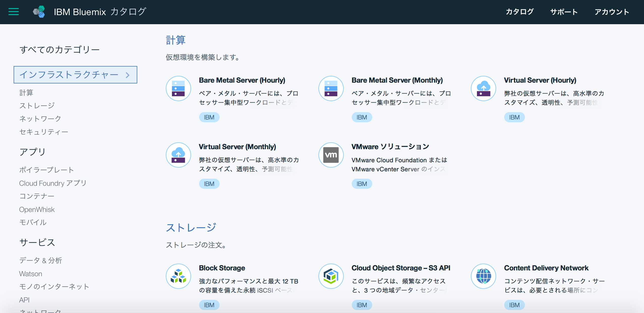The height and width of the screenshot is (313, 644).
Task: Click the Cloud Object Storage icon
Action: tap(331, 276)
